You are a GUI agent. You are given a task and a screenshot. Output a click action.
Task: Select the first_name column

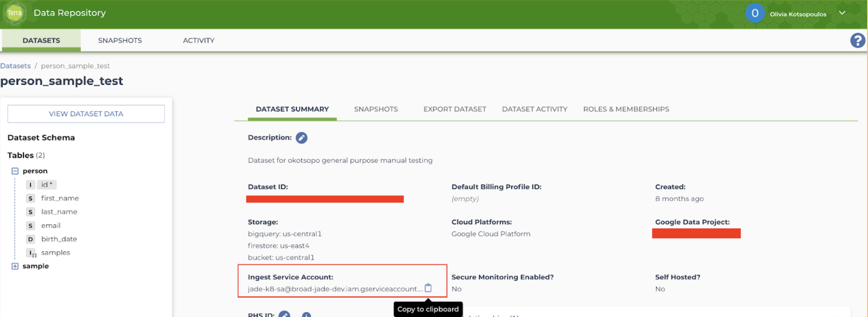pyautogui.click(x=60, y=198)
